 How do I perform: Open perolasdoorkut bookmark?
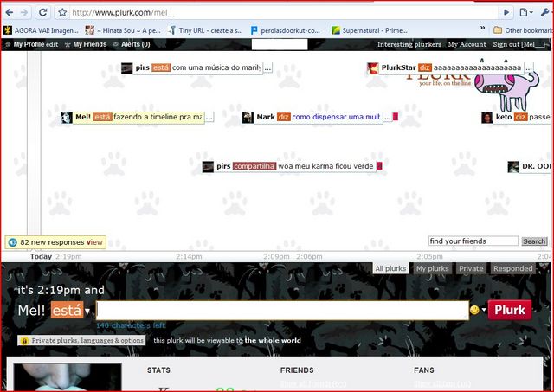point(286,30)
